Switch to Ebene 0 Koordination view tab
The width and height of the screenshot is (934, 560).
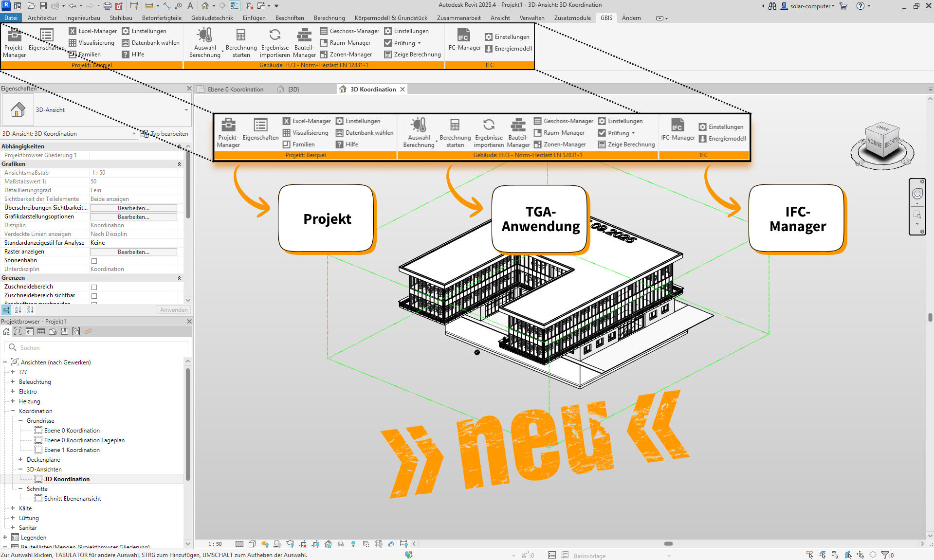235,90
